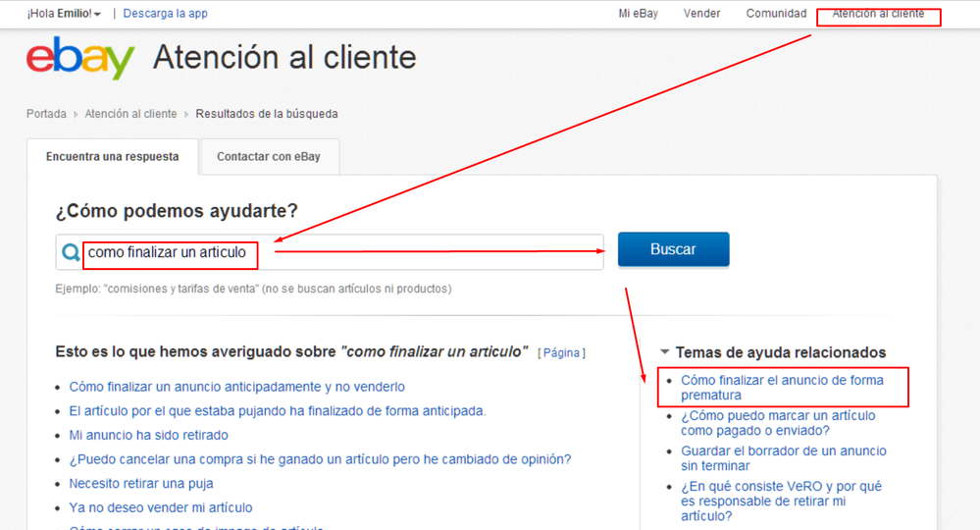
Task: Open El artículo por el que estaba pujando result
Action: (277, 411)
